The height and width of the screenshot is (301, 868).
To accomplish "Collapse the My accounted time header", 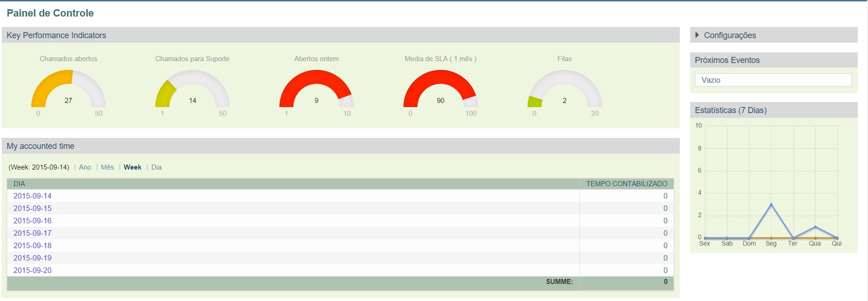I will [x=40, y=146].
